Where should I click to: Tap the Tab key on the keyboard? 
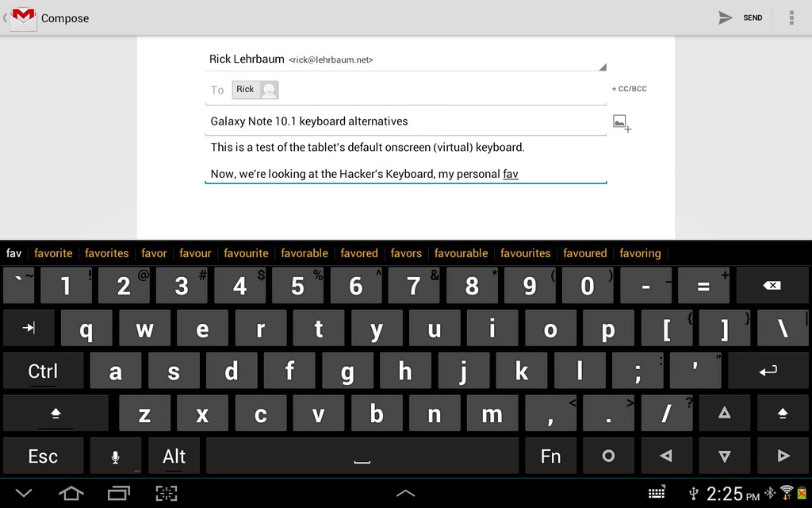(29, 328)
